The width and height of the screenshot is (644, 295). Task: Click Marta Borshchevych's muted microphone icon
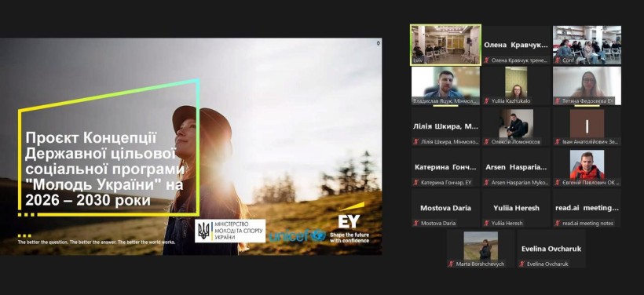[452, 264]
